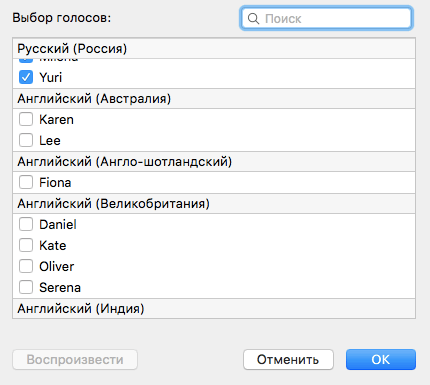The image size is (430, 385).
Task: Enable the Daniel voice checkbox
Action: (x=26, y=224)
